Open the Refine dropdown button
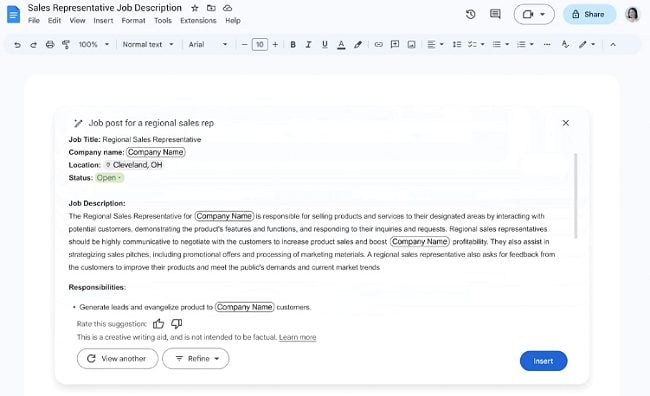This screenshot has width=650, height=396. (x=196, y=359)
